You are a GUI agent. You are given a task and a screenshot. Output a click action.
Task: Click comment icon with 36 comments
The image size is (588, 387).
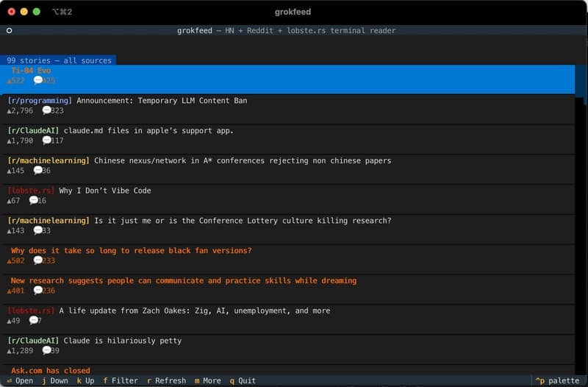(38, 170)
